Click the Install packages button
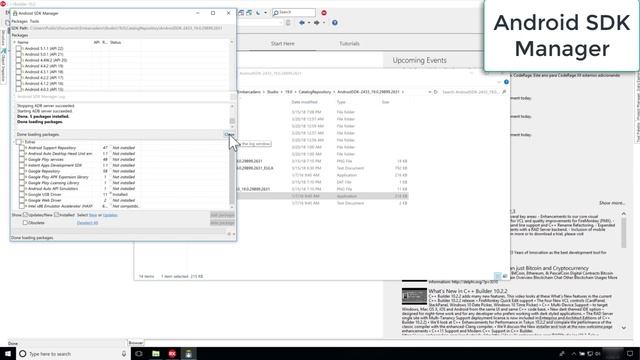Image resolution: width=640 pixels, height=360 pixels. (222, 215)
